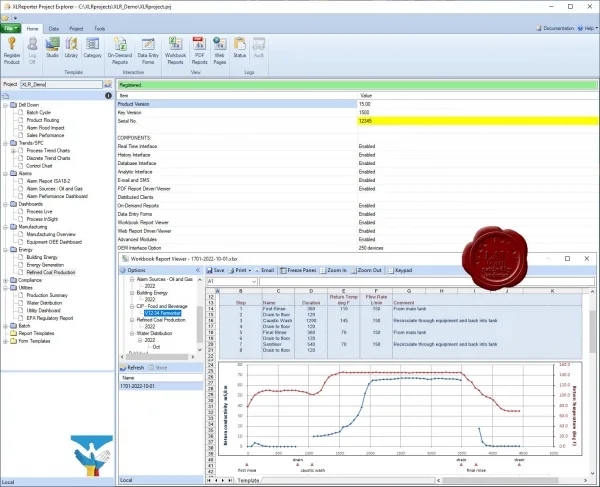Click the new-document icon above the project tree
The width and height of the screenshot is (600, 487).
point(6,96)
